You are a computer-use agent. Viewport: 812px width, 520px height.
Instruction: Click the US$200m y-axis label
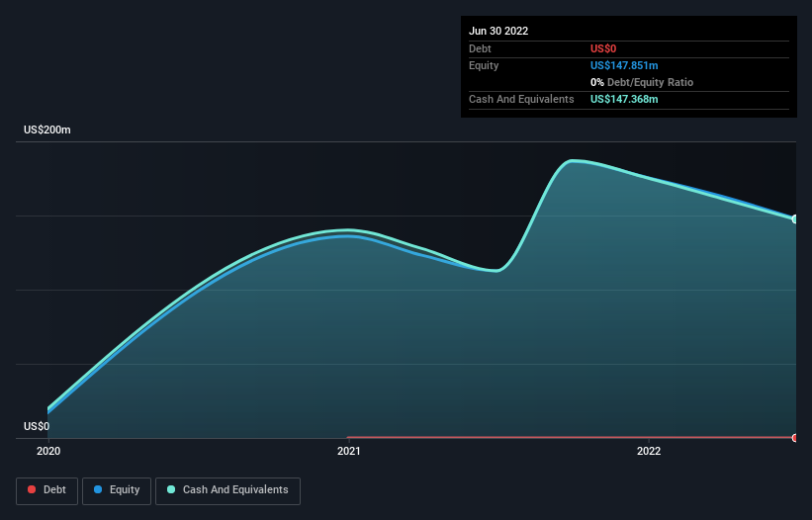coord(47,130)
